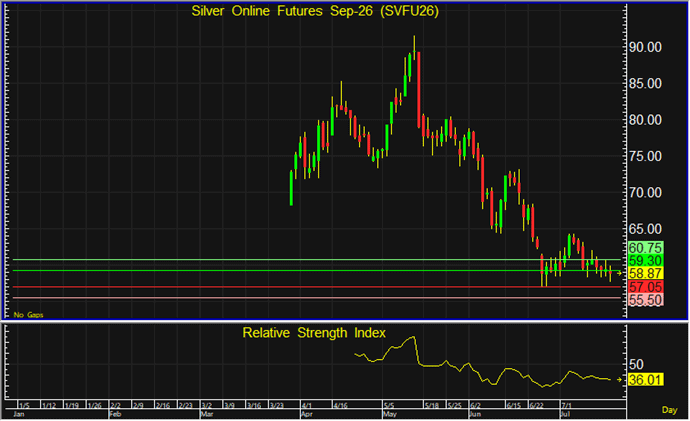Image resolution: width=690 pixels, height=421 pixels.
Task: Select the 60.75 price level label
Action: pyautogui.click(x=645, y=248)
